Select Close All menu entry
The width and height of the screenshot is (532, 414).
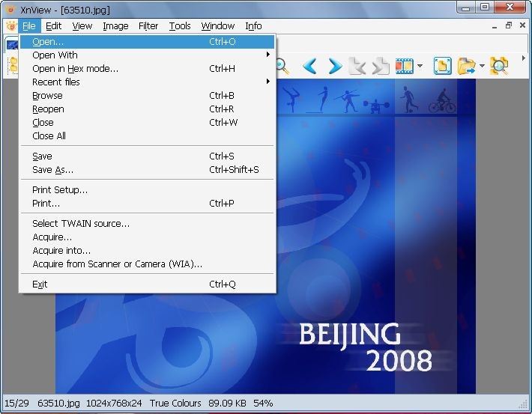click(148, 136)
